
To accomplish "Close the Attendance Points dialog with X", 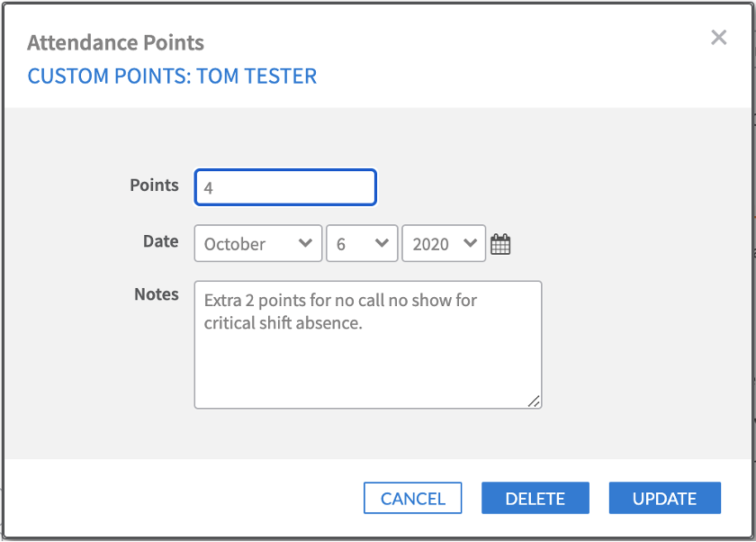I will pyautogui.click(x=718, y=37).
